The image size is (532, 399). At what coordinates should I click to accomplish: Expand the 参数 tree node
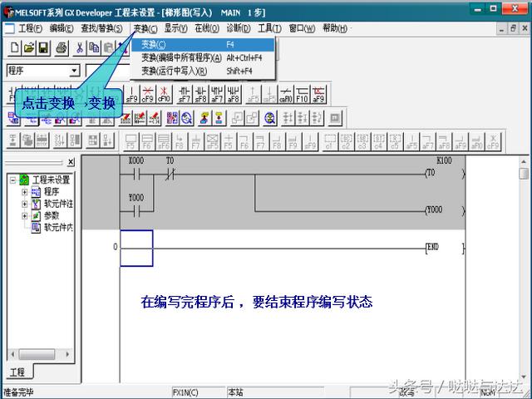click(24, 215)
